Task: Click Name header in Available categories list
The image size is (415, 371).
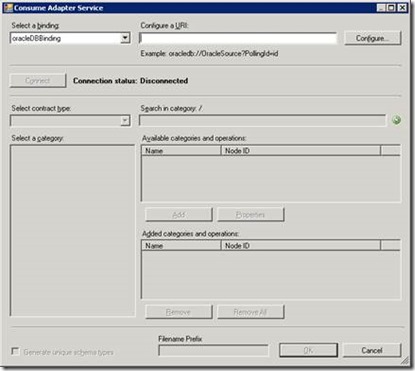Action: point(181,151)
